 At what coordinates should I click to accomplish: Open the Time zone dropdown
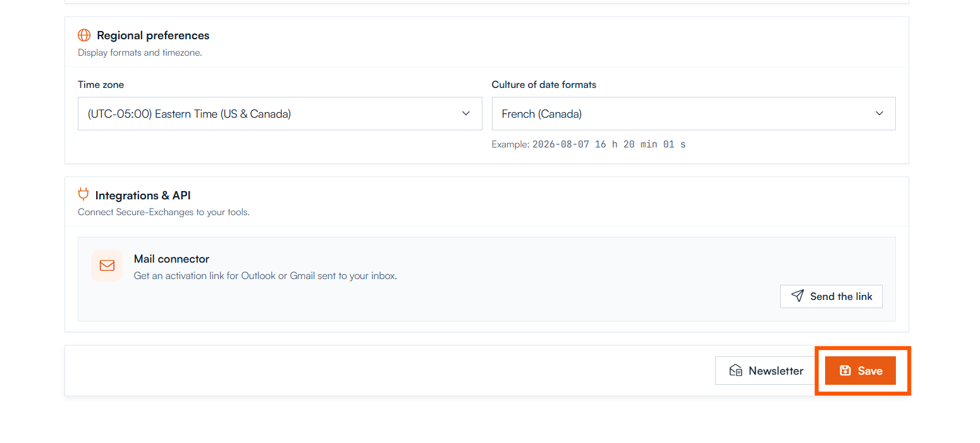[279, 114]
